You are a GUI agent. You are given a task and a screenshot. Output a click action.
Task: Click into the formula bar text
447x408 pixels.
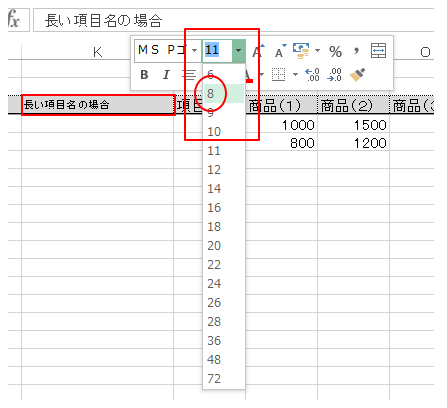pyautogui.click(x=103, y=21)
